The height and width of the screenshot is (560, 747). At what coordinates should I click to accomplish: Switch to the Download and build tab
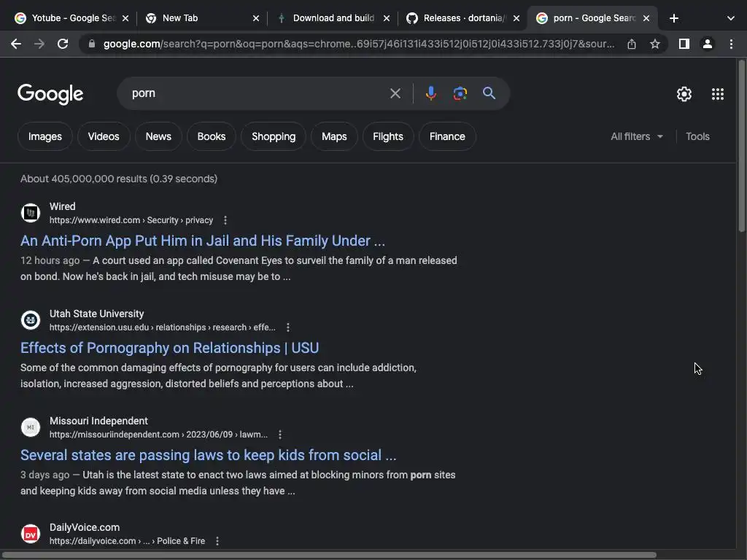click(331, 18)
